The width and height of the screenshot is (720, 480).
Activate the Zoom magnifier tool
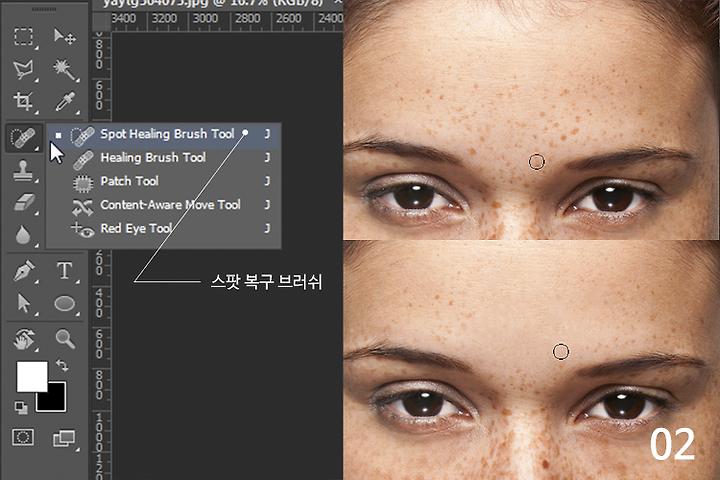click(65, 339)
